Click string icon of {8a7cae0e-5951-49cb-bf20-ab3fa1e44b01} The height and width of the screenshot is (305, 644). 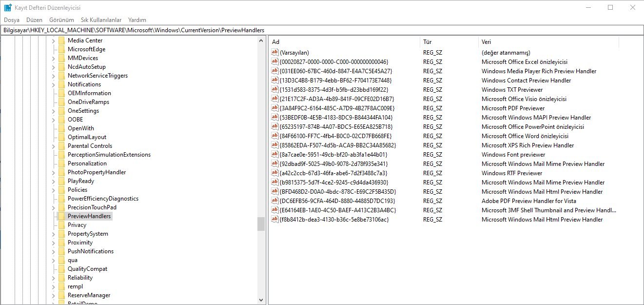275,154
